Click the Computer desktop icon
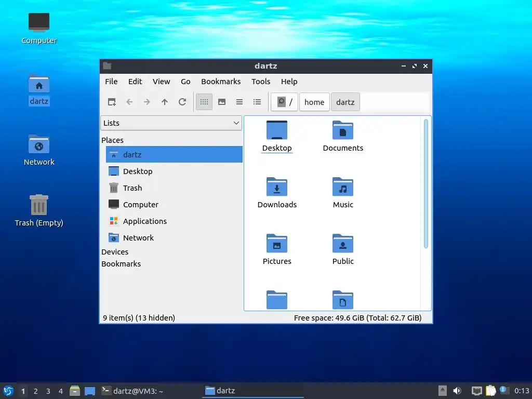 click(x=39, y=29)
